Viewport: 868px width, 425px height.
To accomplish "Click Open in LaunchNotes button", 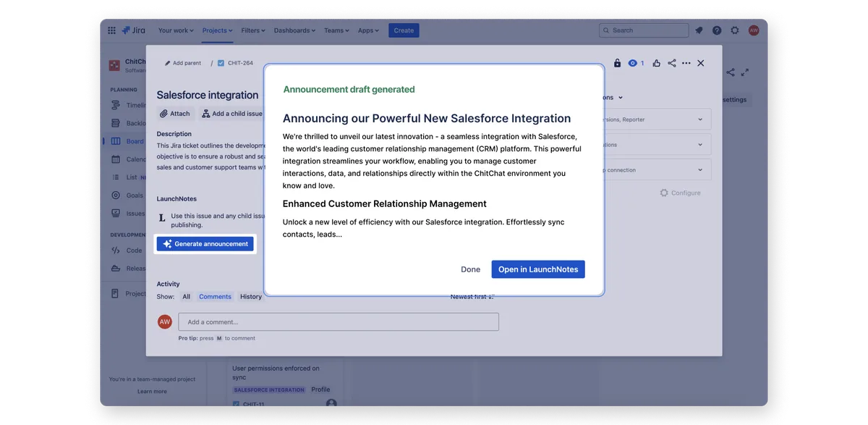I will coord(538,269).
